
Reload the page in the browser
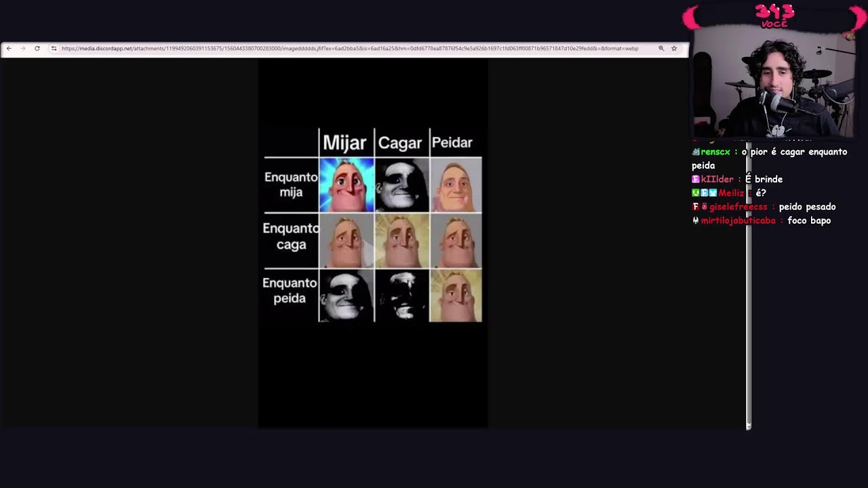[37, 49]
